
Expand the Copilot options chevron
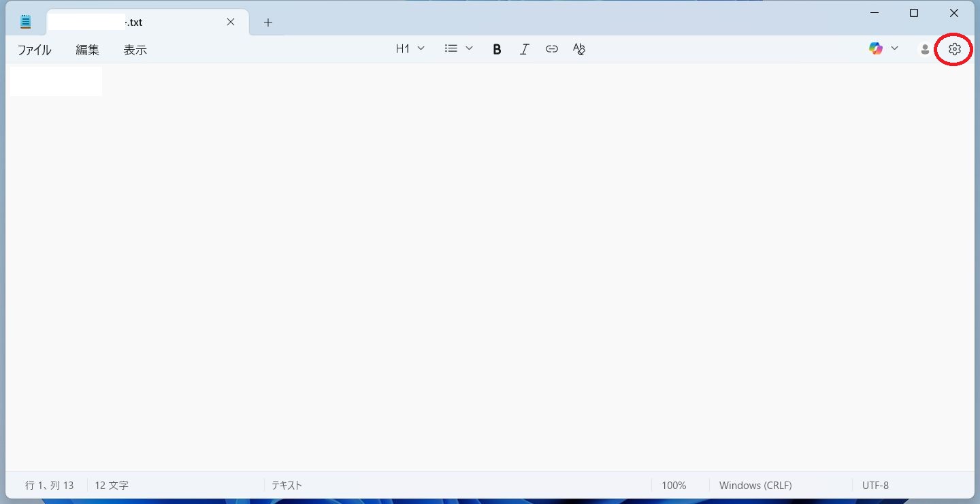click(x=895, y=48)
